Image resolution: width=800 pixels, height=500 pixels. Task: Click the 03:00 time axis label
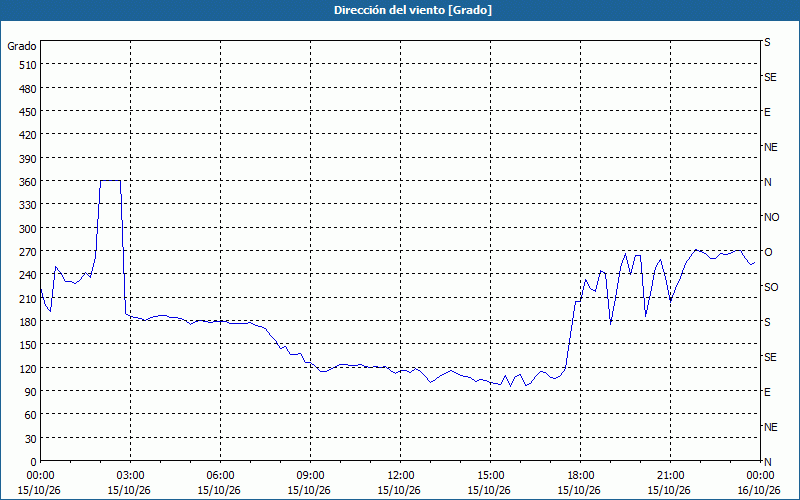[130, 476]
